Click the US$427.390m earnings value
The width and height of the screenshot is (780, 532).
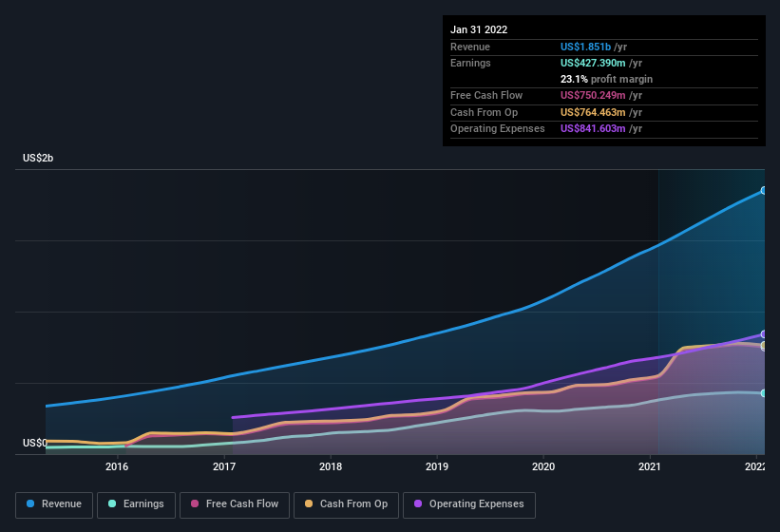coord(593,63)
